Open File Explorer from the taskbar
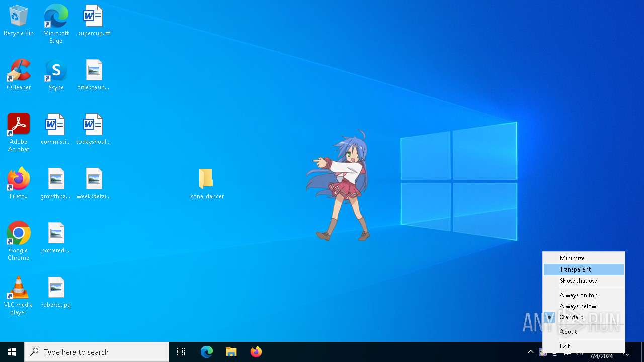 (x=231, y=352)
